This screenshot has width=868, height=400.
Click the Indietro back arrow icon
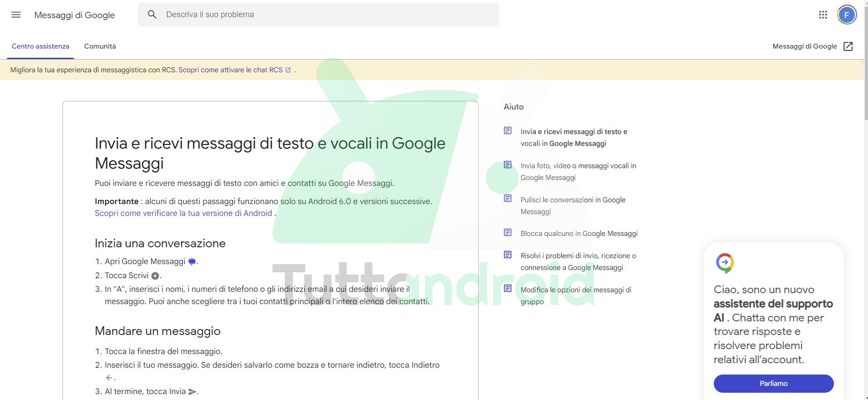pos(109,378)
